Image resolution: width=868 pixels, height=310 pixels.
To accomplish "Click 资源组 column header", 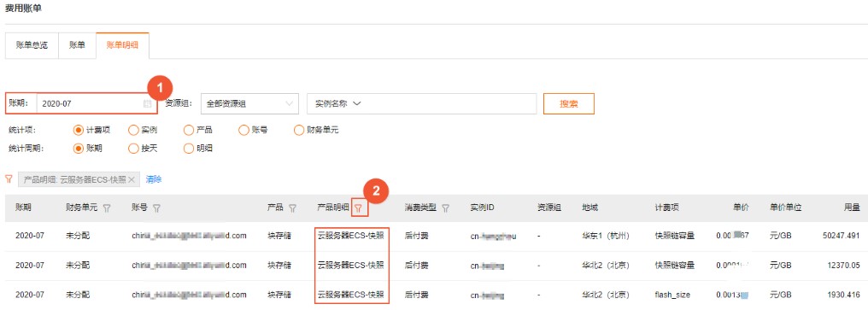I will point(549,208).
